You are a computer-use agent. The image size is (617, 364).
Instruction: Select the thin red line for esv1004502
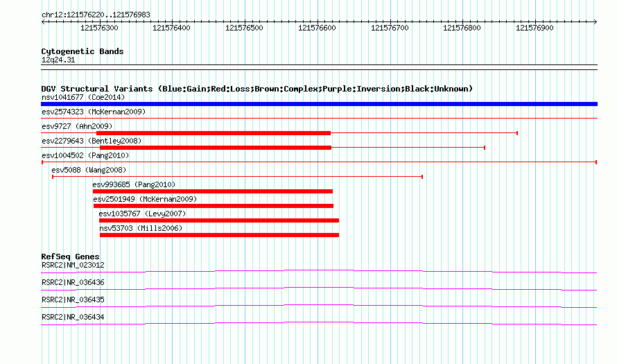319,162
